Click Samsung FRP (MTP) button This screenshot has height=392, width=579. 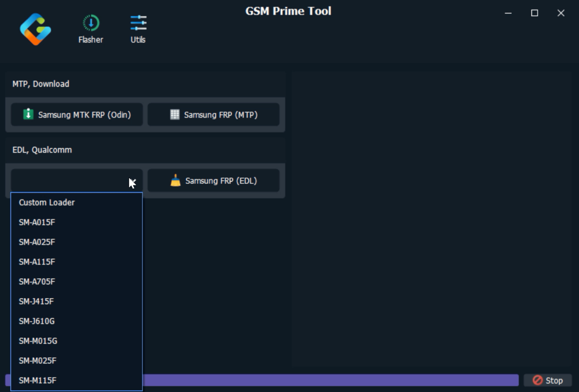pyautogui.click(x=213, y=115)
